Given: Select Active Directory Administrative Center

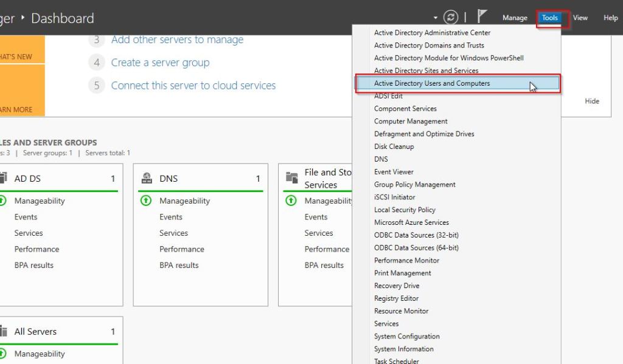Looking at the screenshot, I should coord(432,33).
